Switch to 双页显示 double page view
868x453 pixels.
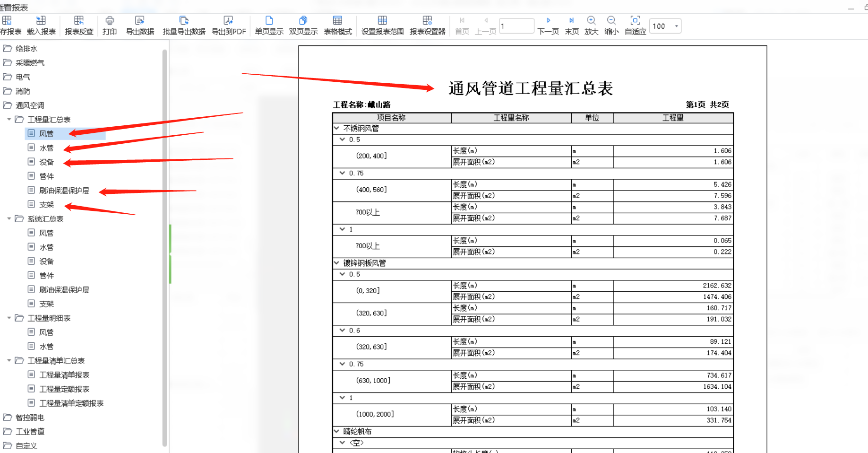303,26
